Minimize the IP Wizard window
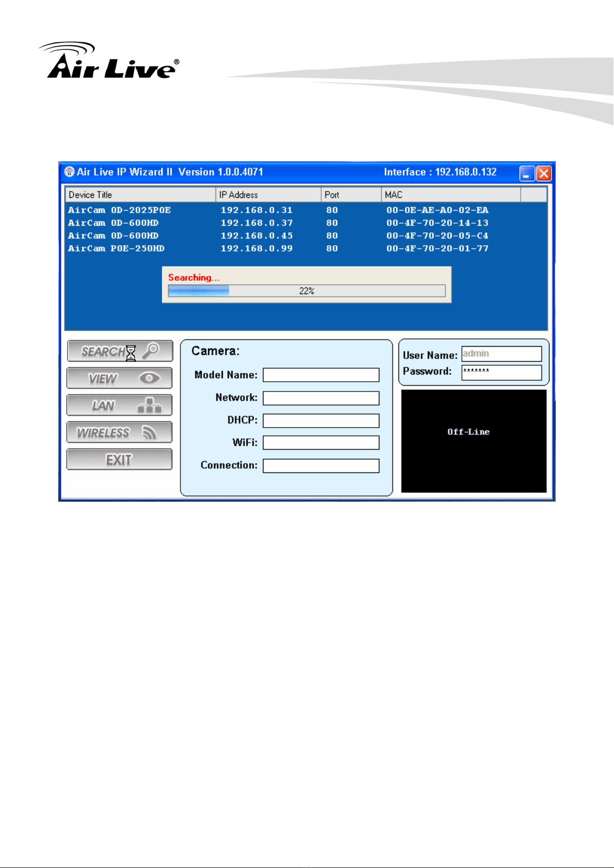 tap(527, 174)
